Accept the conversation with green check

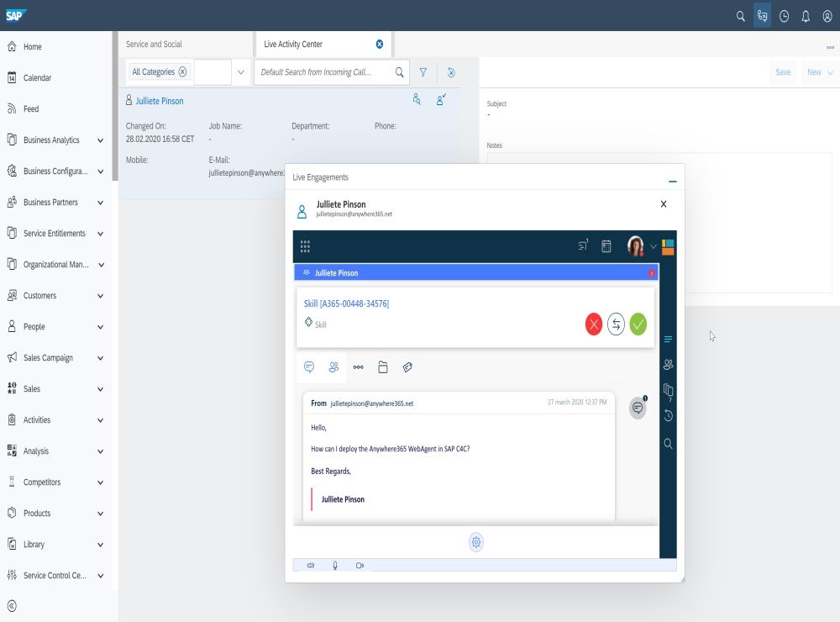[638, 324]
